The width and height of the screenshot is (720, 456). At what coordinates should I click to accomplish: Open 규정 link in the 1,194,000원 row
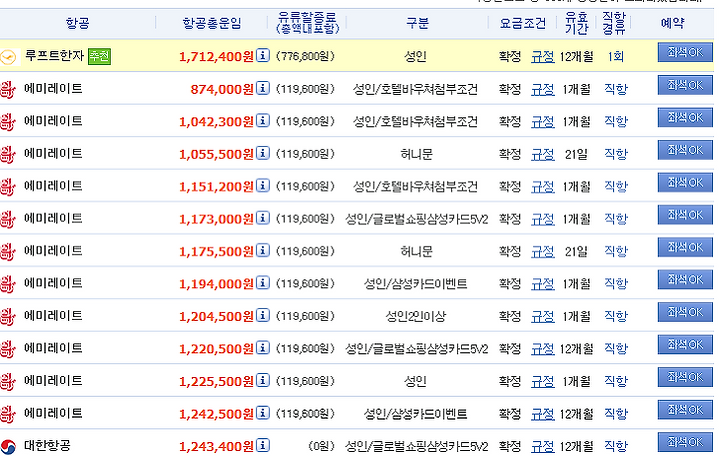543,284
